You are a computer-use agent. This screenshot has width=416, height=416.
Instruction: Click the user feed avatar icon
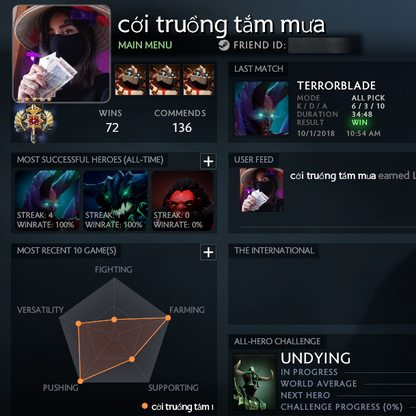[x=262, y=190]
